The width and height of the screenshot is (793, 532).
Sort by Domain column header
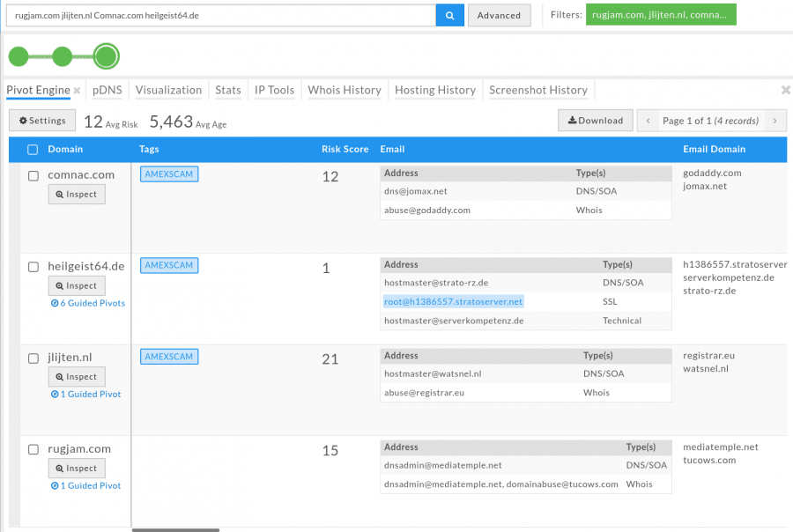[x=65, y=149]
